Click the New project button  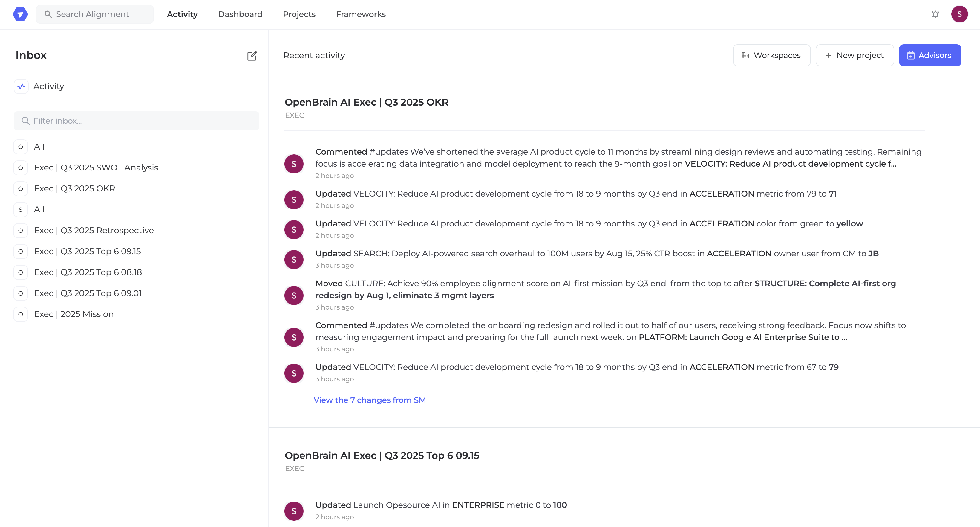(x=855, y=56)
